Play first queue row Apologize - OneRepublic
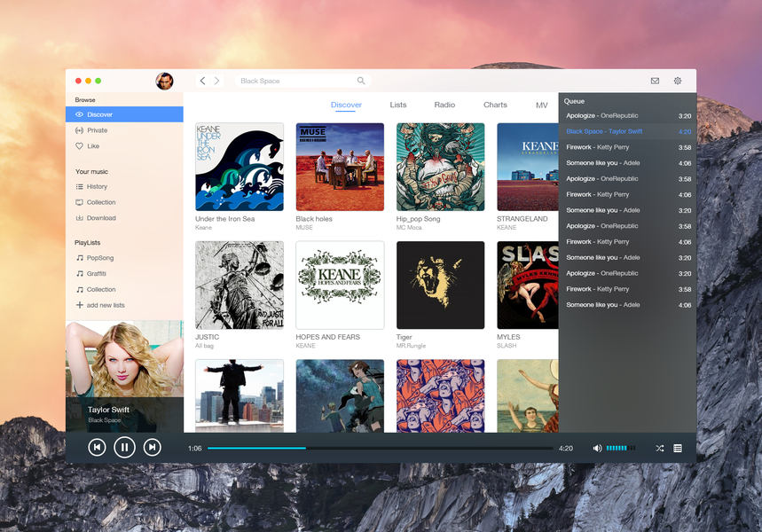Image resolution: width=762 pixels, height=532 pixels. [627, 115]
